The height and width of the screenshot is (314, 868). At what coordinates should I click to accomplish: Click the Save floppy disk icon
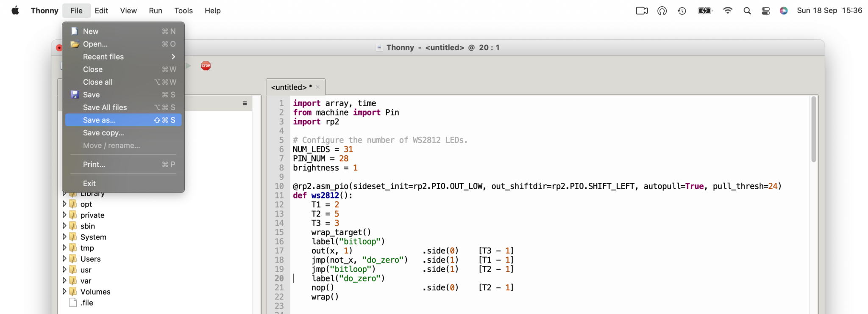75,95
